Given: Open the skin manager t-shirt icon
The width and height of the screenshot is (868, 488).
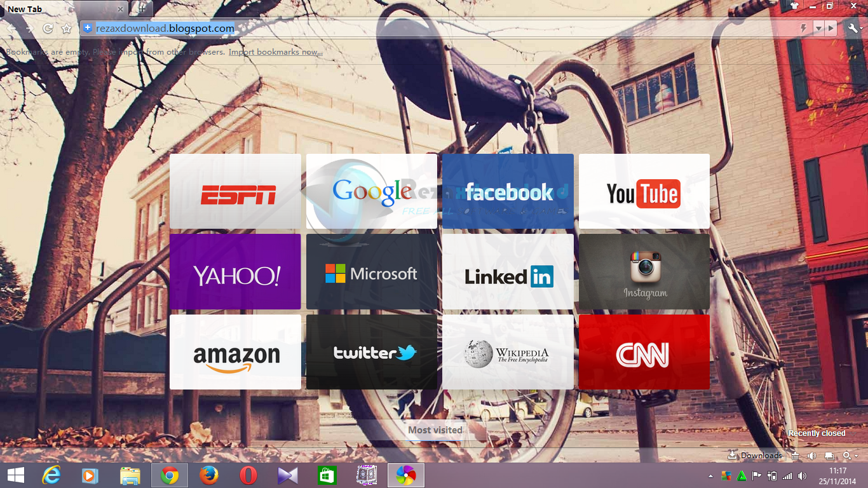Looking at the screenshot, I should 794,6.
